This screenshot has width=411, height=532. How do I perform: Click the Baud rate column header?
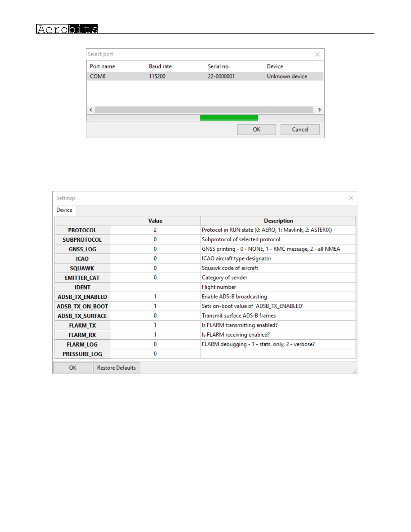point(160,66)
